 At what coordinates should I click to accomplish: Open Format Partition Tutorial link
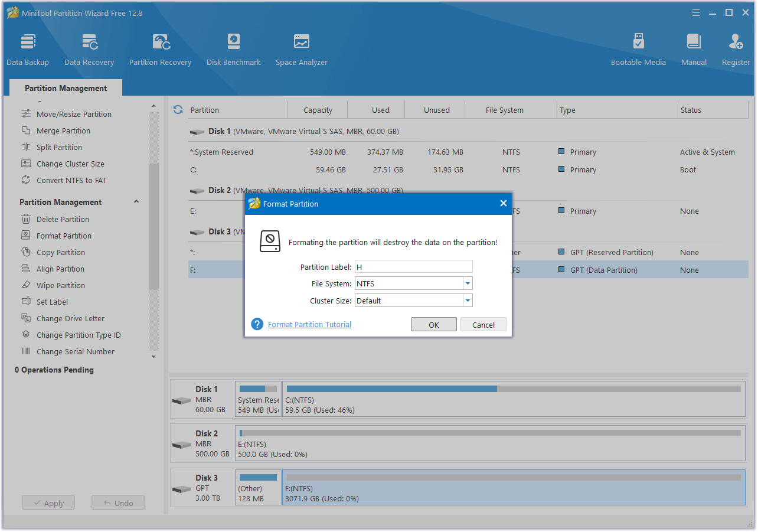(309, 324)
